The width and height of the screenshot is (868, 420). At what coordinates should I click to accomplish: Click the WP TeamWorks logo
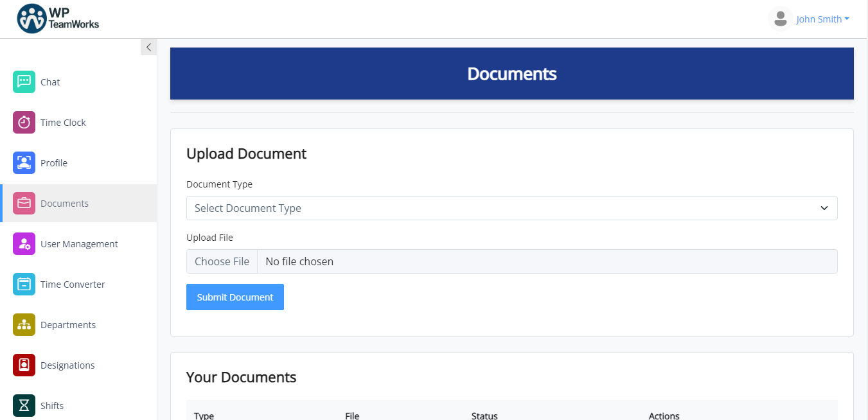58,19
